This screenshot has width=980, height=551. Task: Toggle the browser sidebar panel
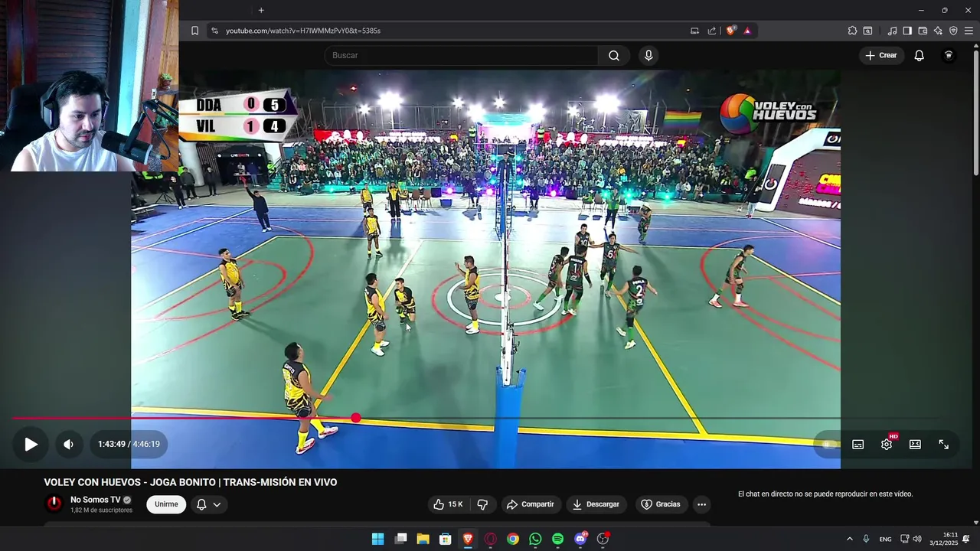point(907,31)
